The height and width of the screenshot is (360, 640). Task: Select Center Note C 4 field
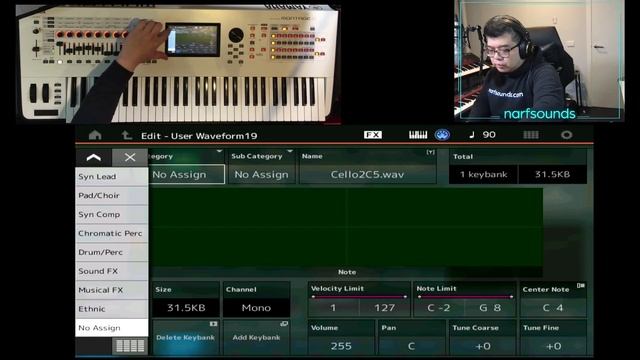pos(553,307)
